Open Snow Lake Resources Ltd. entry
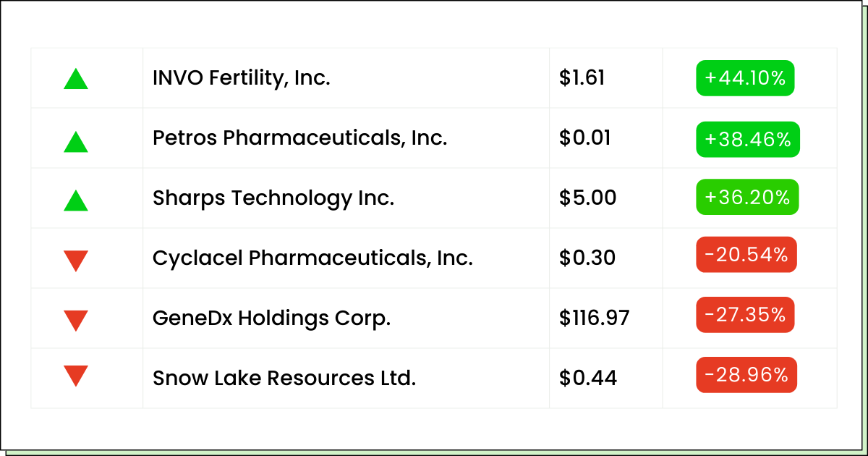868x456 pixels. point(284,378)
